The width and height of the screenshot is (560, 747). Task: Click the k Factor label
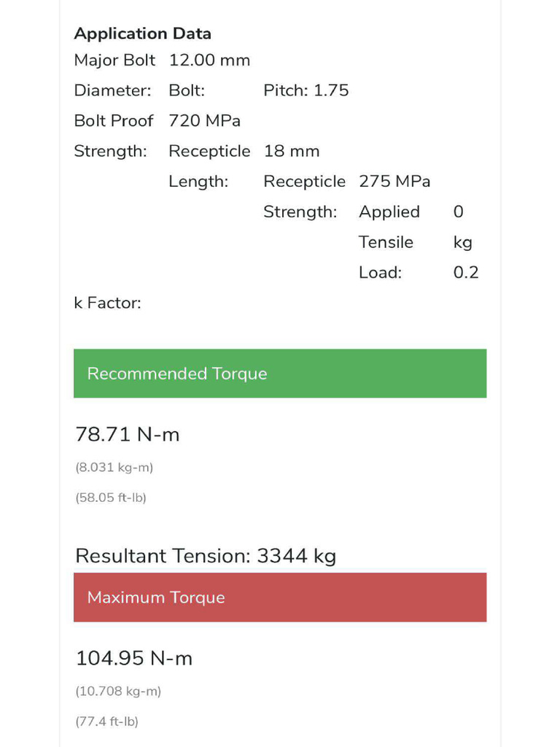(107, 303)
